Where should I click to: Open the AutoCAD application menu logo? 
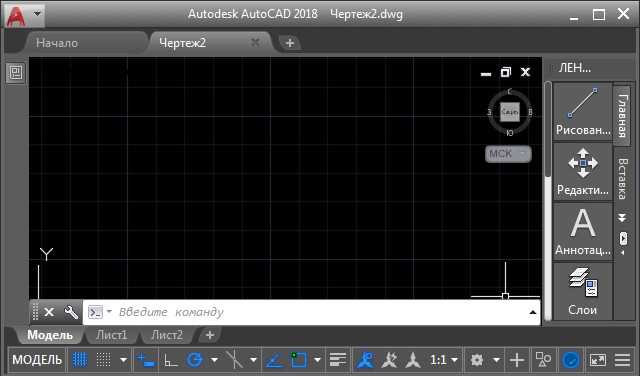tap(16, 16)
